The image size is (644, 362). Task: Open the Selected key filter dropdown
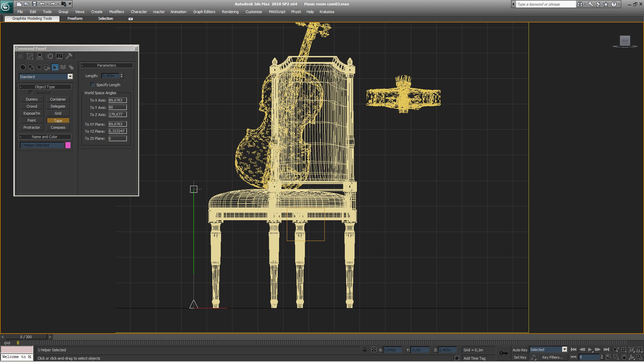point(565,350)
